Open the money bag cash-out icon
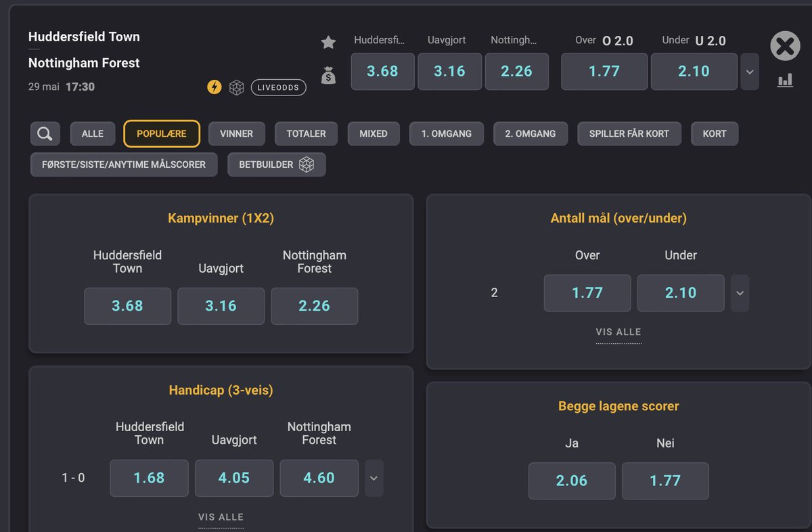 pos(328,76)
